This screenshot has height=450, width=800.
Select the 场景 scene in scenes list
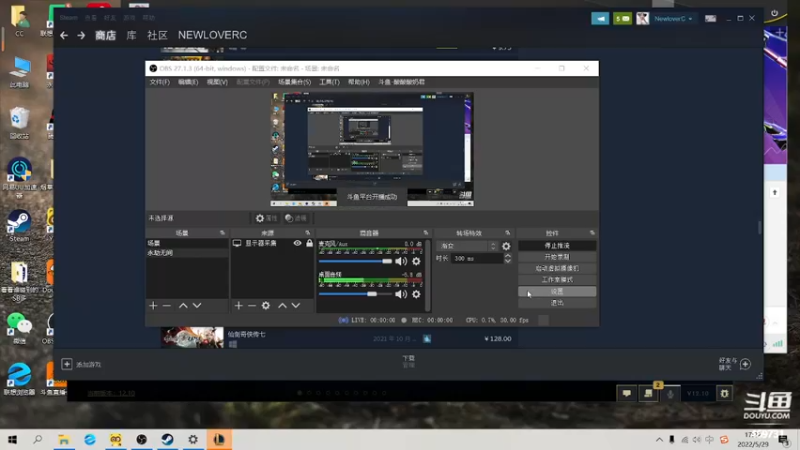(x=187, y=243)
